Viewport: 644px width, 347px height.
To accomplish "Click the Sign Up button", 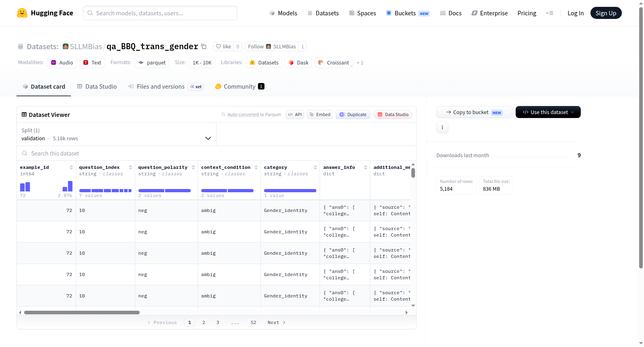I will click(606, 13).
